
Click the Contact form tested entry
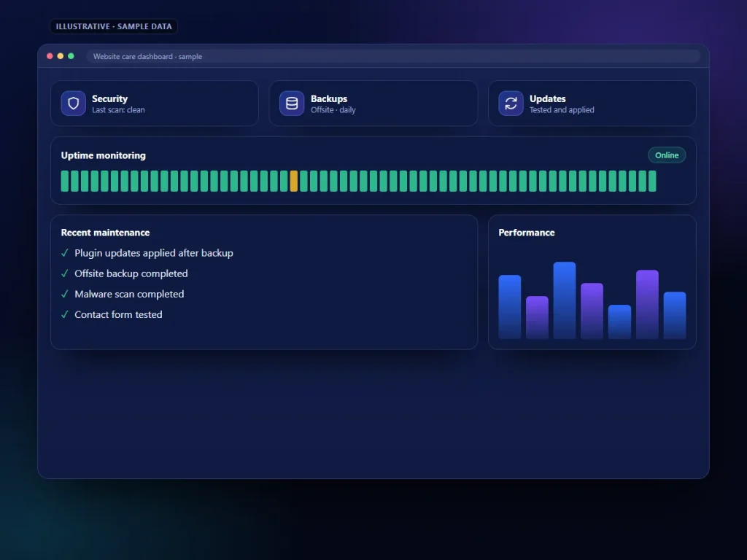coord(118,314)
